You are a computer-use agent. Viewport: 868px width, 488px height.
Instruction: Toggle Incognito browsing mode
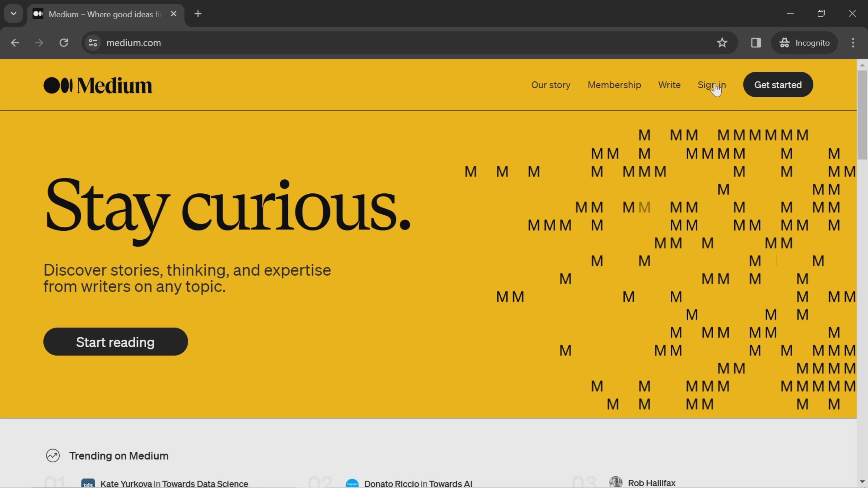pyautogui.click(x=805, y=42)
